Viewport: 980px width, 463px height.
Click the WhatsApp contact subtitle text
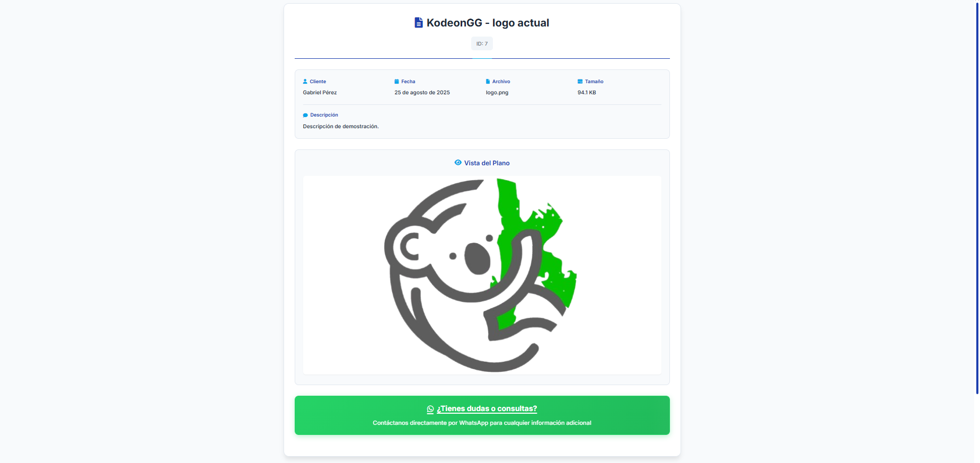point(482,423)
